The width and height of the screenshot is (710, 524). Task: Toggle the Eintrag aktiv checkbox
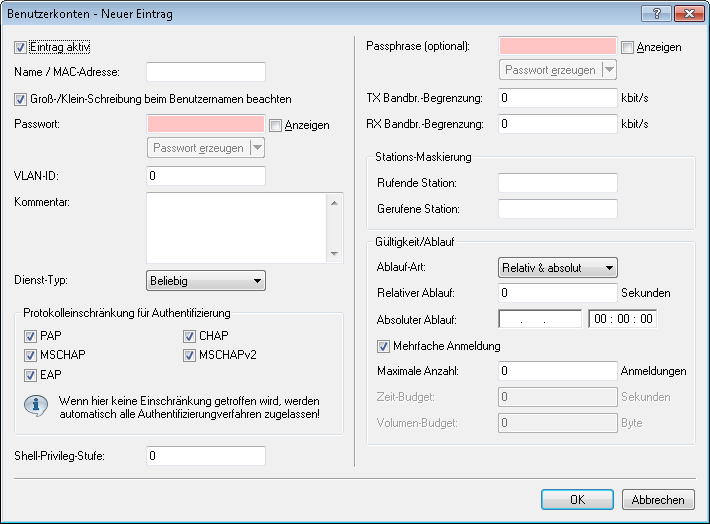click(21, 47)
